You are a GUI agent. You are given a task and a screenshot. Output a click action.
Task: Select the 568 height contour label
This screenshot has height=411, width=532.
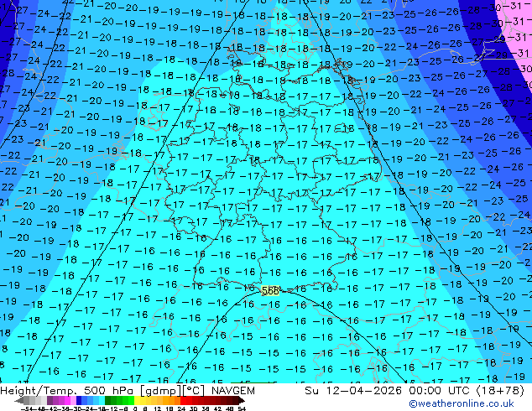(270, 290)
